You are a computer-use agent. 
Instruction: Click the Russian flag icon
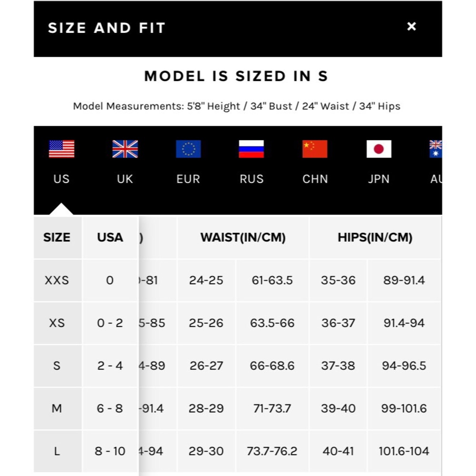click(x=251, y=149)
